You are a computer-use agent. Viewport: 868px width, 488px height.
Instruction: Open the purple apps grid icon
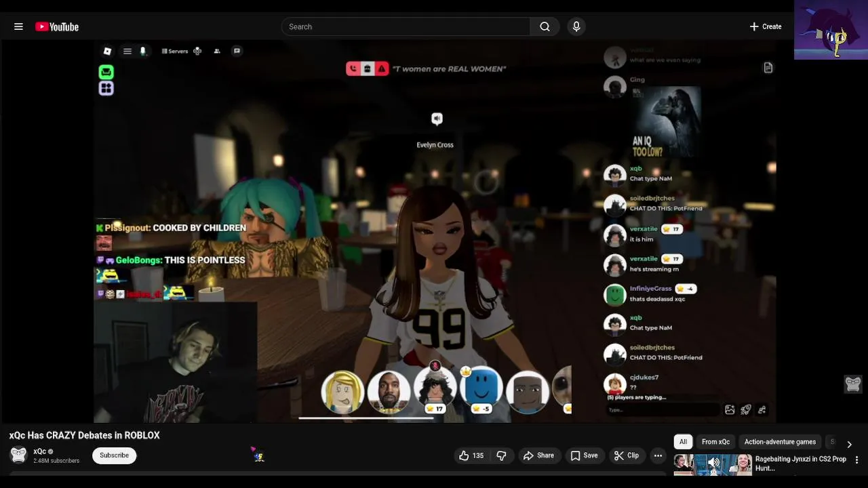point(106,88)
